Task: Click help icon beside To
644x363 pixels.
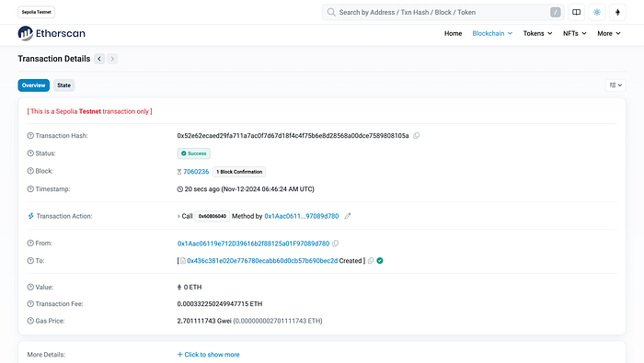Action: [30, 261]
